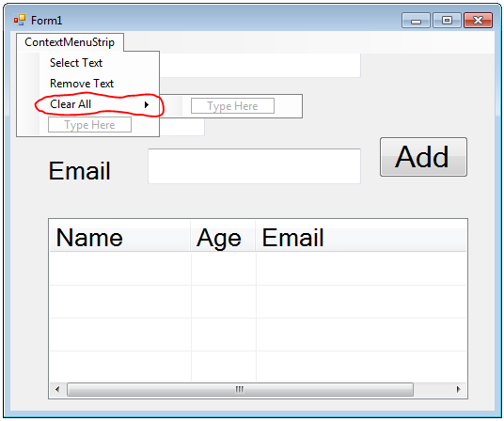Click the horizontal scrollbar thumb
This screenshot has height=421, width=504.
[240, 390]
